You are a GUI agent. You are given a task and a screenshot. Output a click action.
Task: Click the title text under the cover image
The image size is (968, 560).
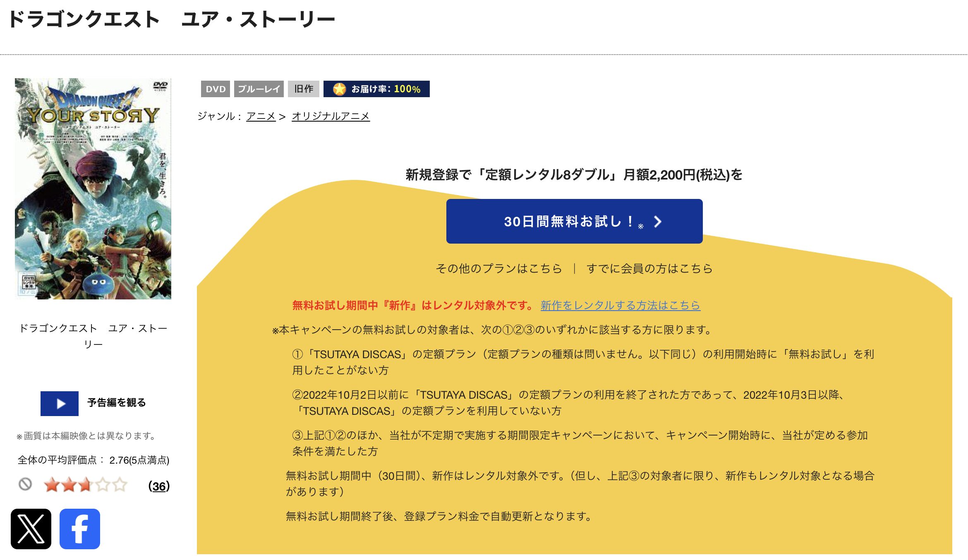tap(93, 336)
